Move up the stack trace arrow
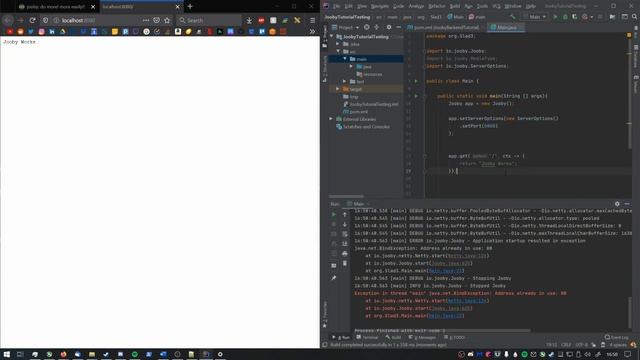 coord(345,214)
